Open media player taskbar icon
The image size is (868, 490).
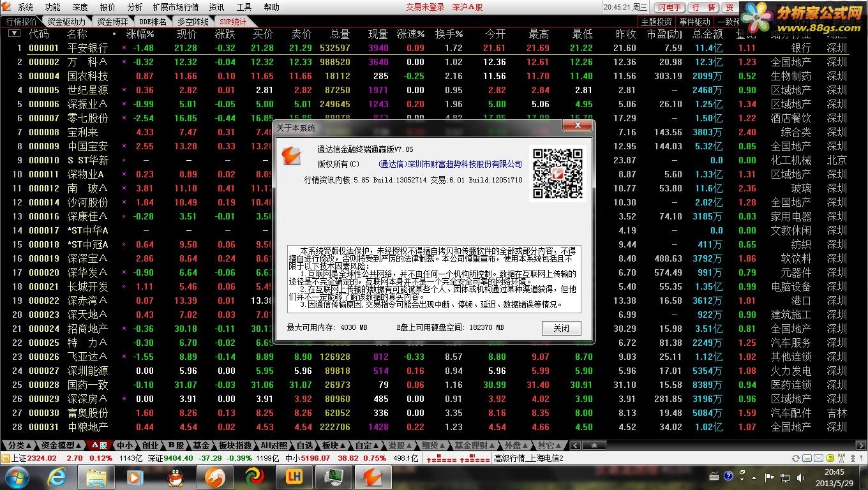tap(135, 477)
